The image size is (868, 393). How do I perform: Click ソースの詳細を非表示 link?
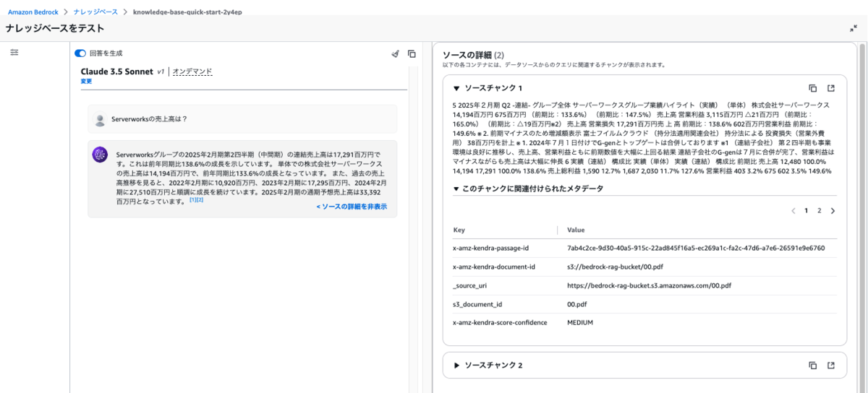click(351, 207)
